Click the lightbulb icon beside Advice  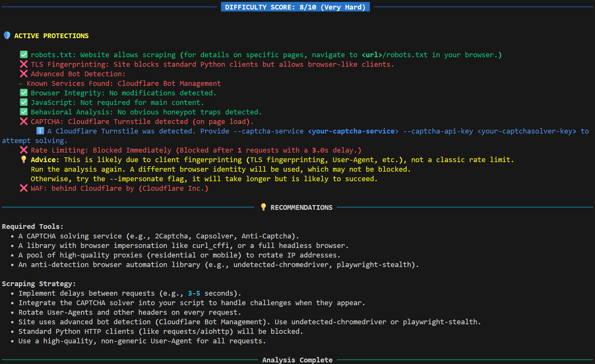click(24, 159)
